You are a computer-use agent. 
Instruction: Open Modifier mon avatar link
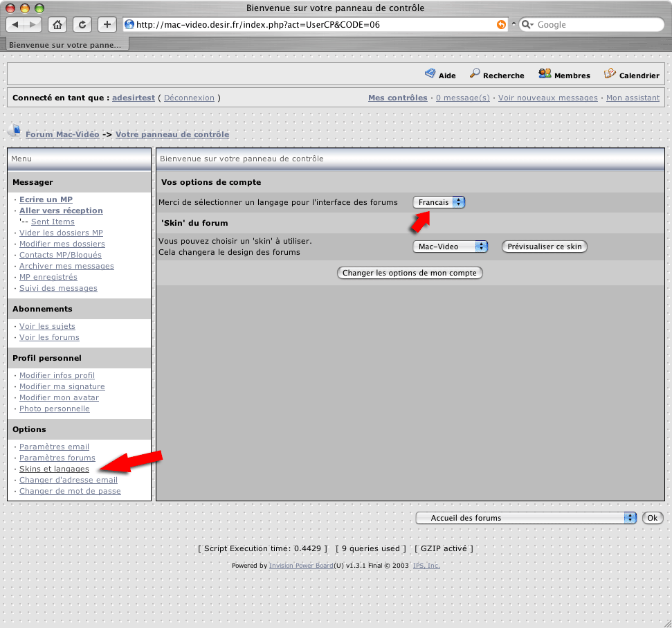pyautogui.click(x=59, y=398)
